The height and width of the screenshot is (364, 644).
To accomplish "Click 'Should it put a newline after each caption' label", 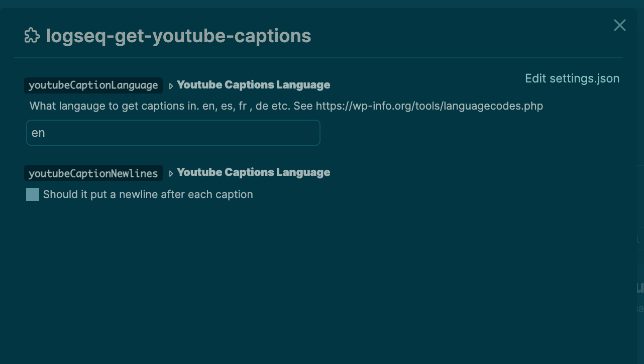I will pyautogui.click(x=148, y=195).
